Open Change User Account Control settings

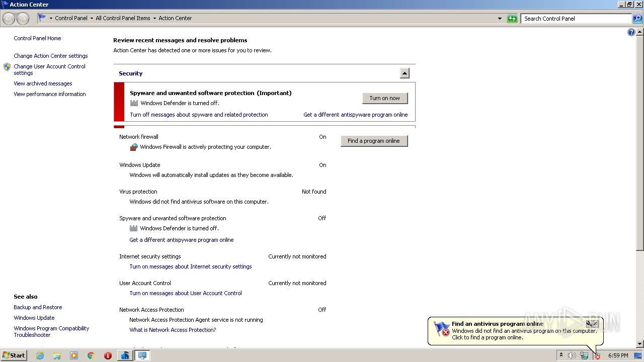click(x=50, y=69)
